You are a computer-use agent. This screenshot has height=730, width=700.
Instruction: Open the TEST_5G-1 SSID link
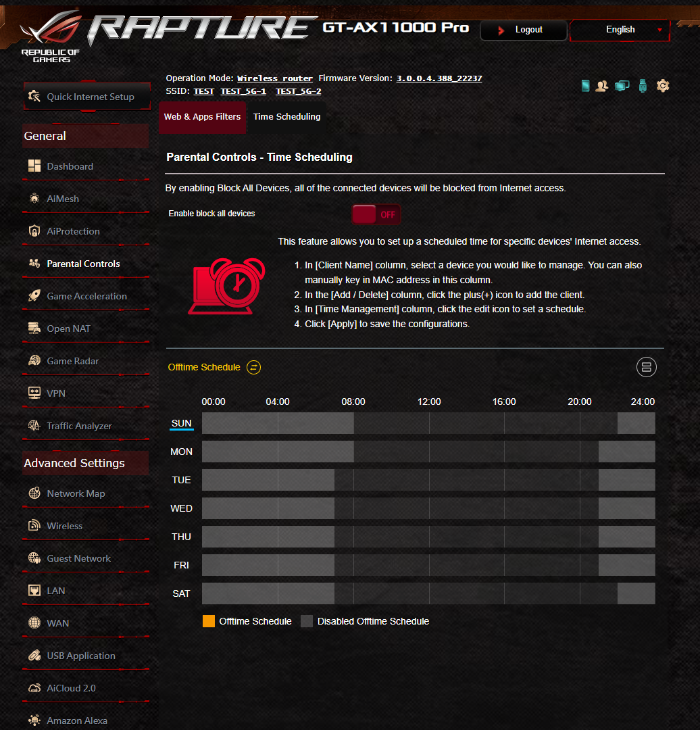[x=243, y=91]
